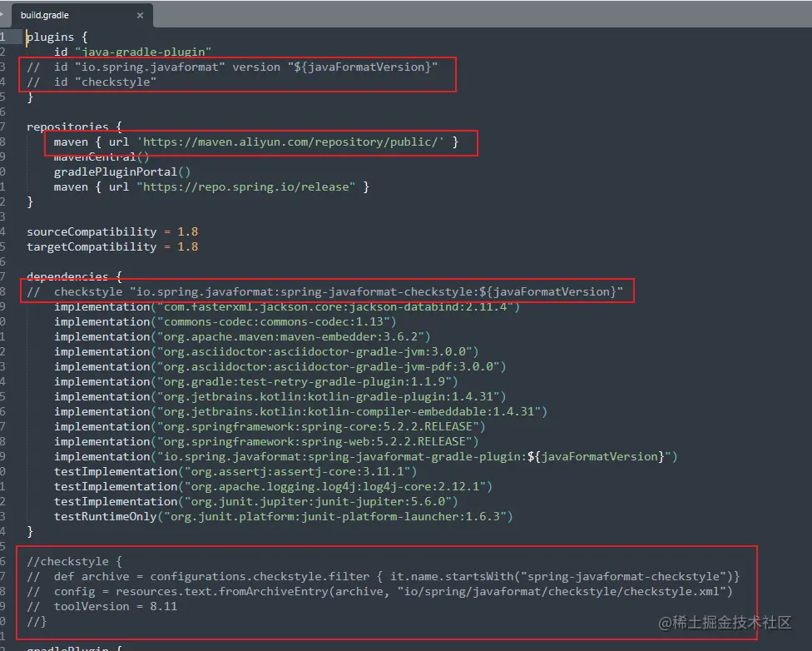Click the spring-core:5.2.2.RELEASE line
Screen dimensions: 812x651
[x=270, y=426]
